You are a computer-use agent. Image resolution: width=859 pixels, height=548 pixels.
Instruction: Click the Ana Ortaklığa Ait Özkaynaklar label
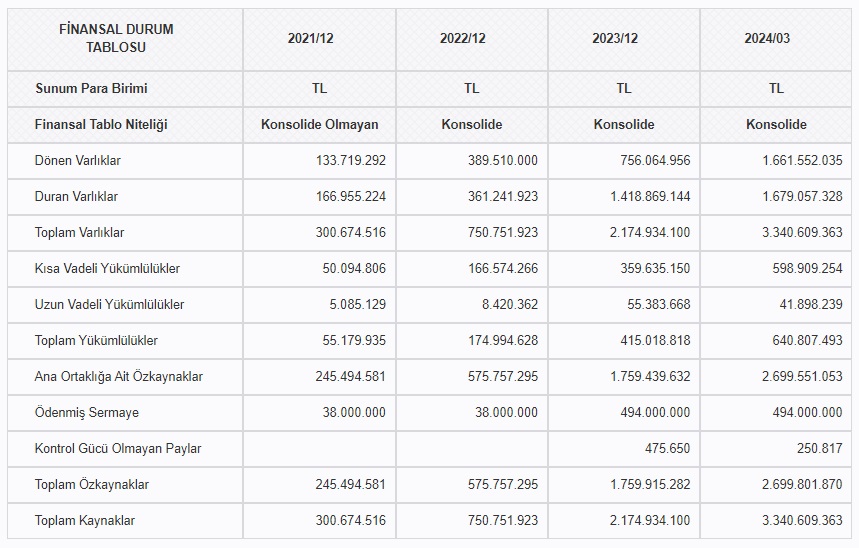tap(119, 376)
